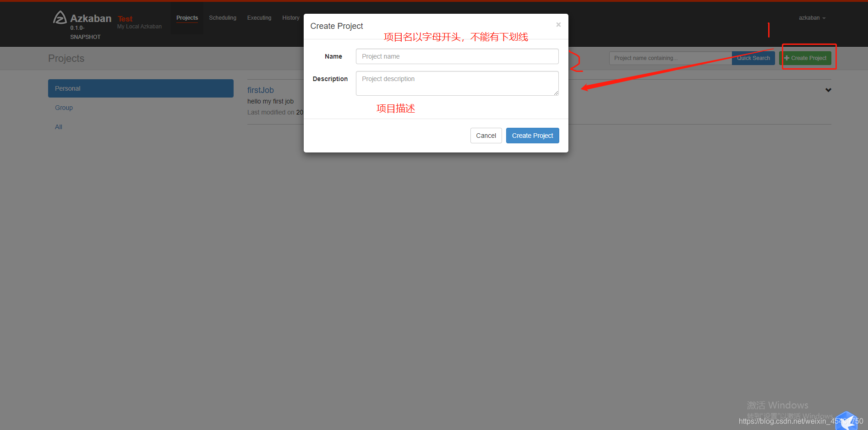This screenshot has height=430, width=868.
Task: Click the 'hello my first job' description
Action: tap(270, 101)
